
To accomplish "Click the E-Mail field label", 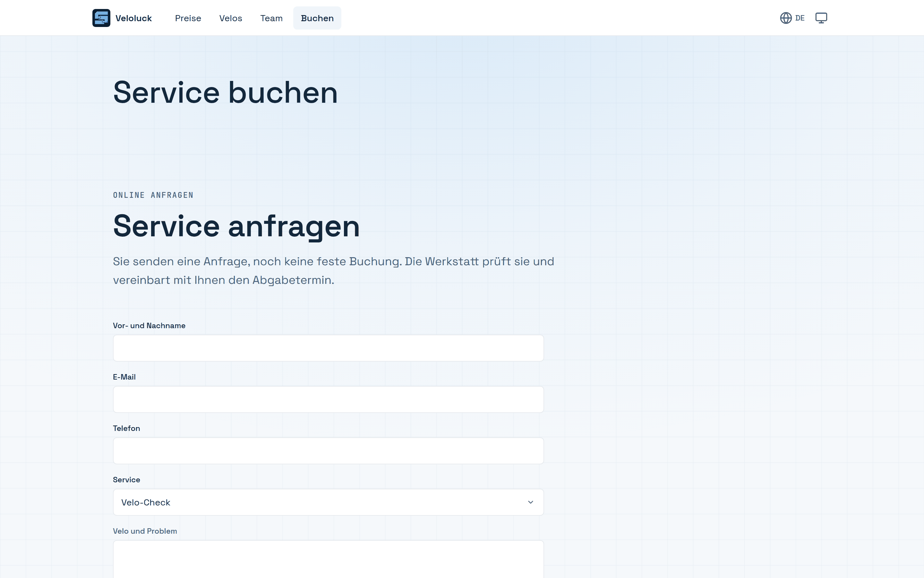I will [x=124, y=377].
